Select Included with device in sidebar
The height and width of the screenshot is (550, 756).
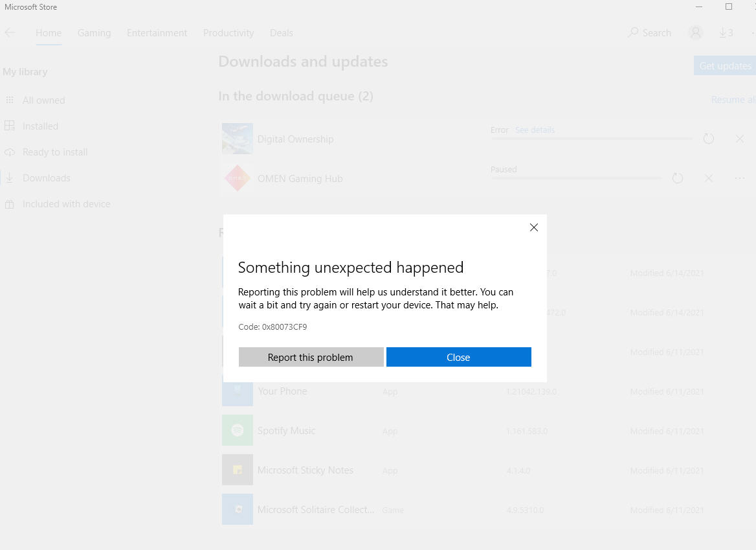67,204
